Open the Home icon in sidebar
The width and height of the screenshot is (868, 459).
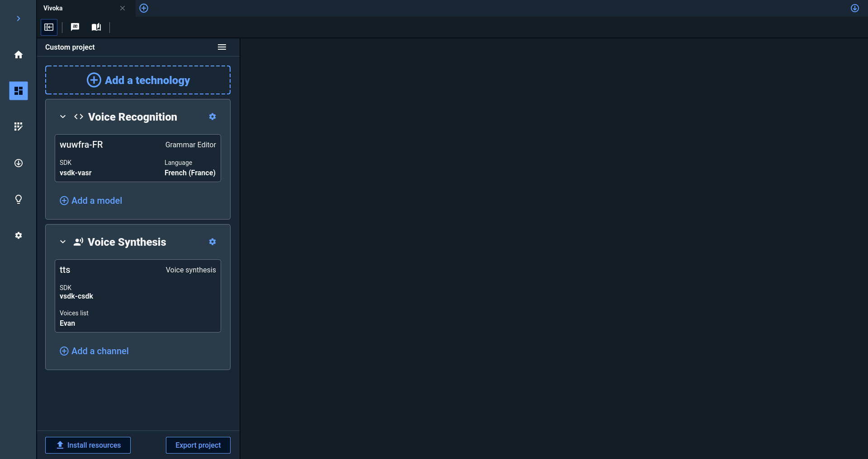coord(19,55)
